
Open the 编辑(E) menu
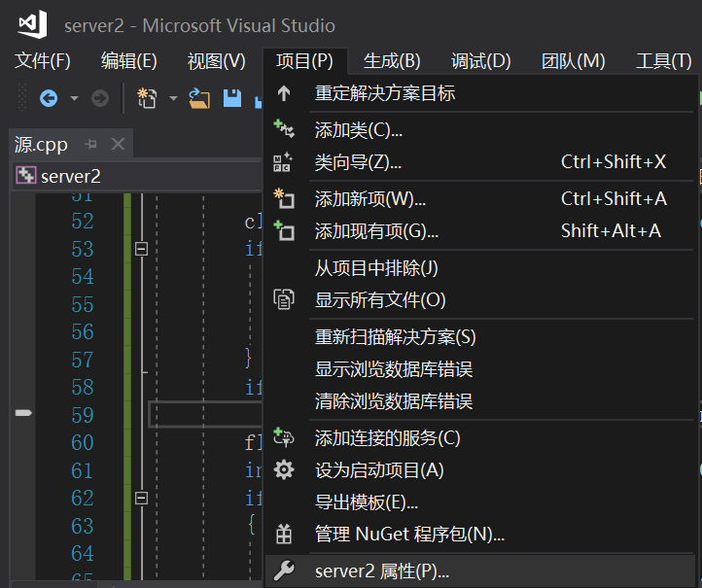click(x=129, y=61)
